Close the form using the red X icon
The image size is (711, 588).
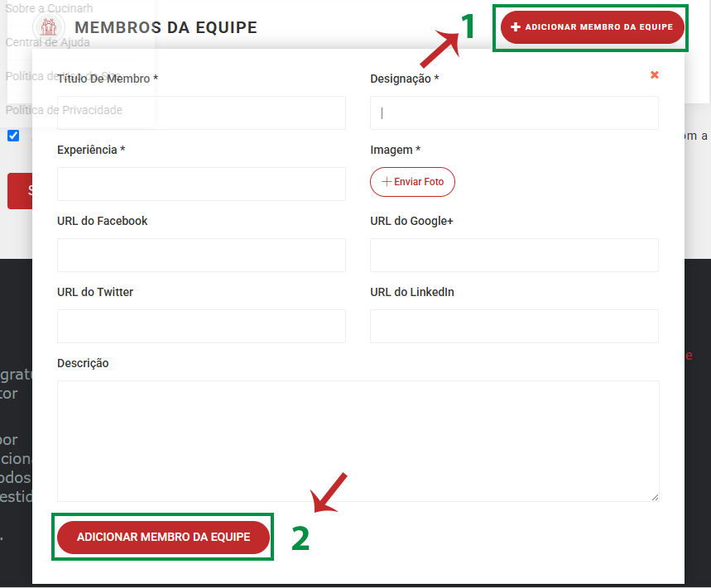(655, 74)
